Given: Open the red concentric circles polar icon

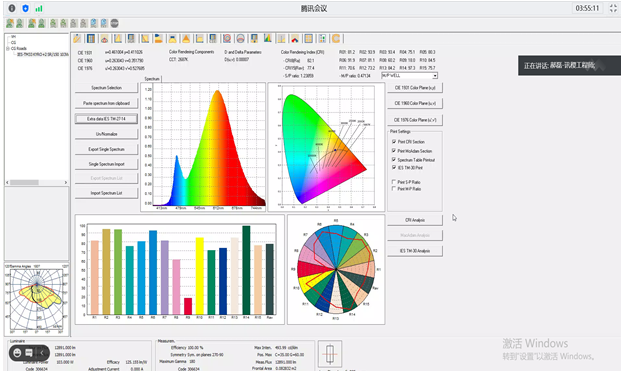Looking at the screenshot, I should [x=227, y=38].
